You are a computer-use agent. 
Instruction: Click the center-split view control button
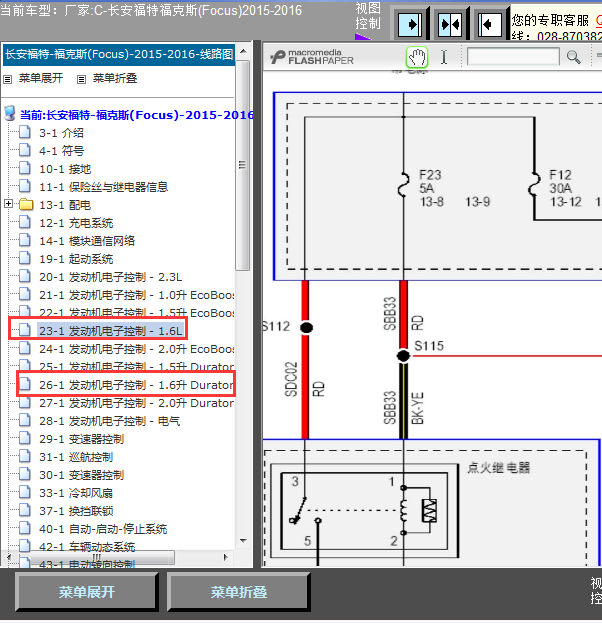tap(450, 24)
